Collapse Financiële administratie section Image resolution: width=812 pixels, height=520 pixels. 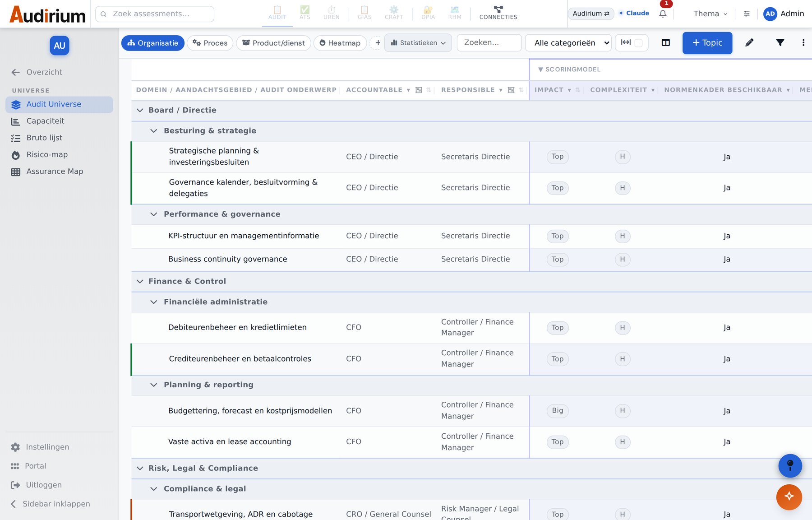pyautogui.click(x=154, y=302)
